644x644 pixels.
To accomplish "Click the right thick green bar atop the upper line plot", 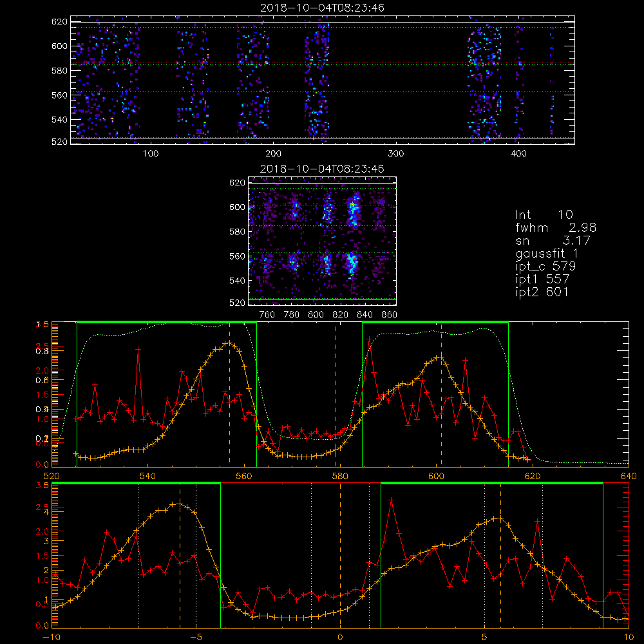I will pyautogui.click(x=435, y=323).
